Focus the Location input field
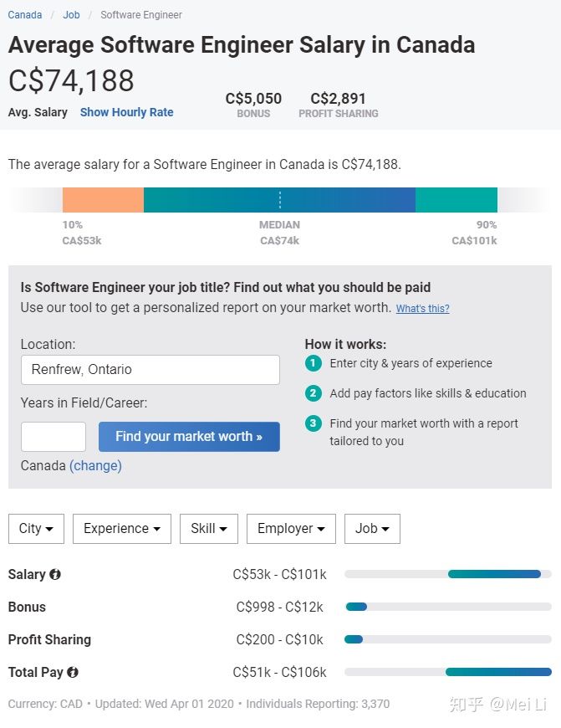561x728 pixels. coord(150,370)
